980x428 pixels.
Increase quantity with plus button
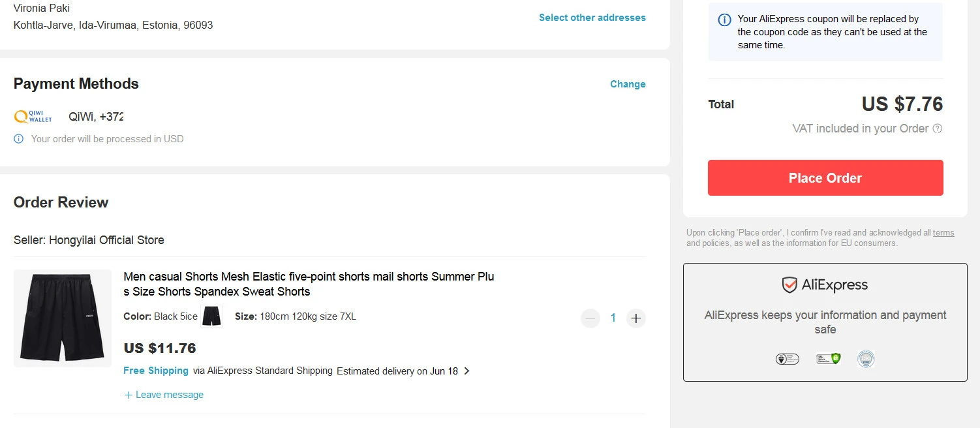636,318
